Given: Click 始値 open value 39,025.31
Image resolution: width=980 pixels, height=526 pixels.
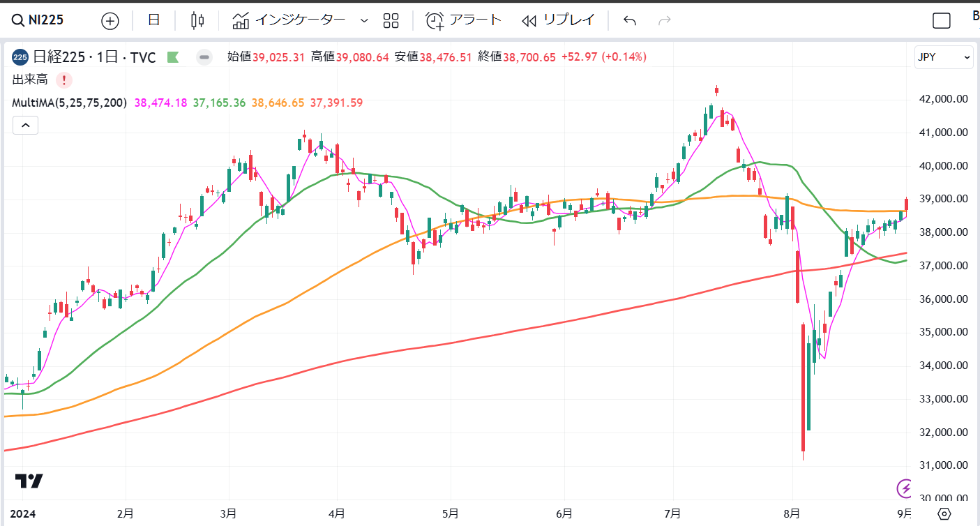Looking at the screenshot, I should pos(279,57).
